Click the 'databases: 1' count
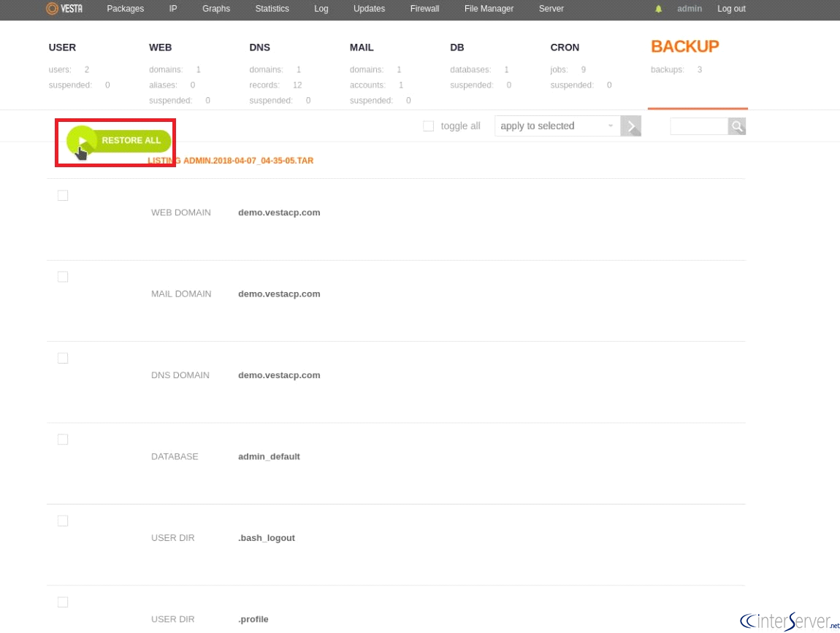840x633 pixels. (479, 69)
